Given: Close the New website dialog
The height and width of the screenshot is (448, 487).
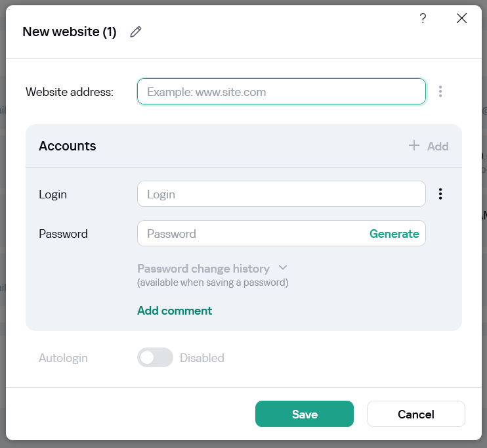Looking at the screenshot, I should (461, 18).
